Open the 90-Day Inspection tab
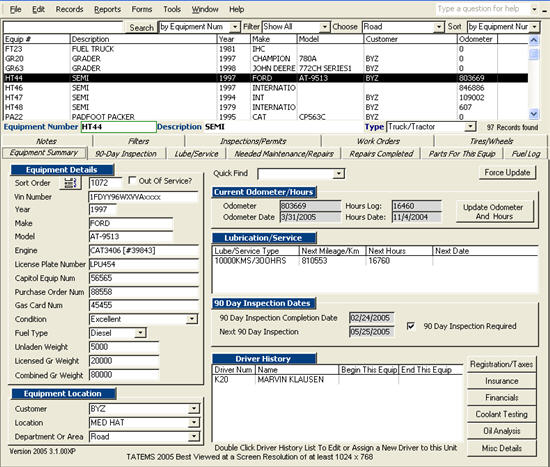Screen dimensions: 550x467 126,154
